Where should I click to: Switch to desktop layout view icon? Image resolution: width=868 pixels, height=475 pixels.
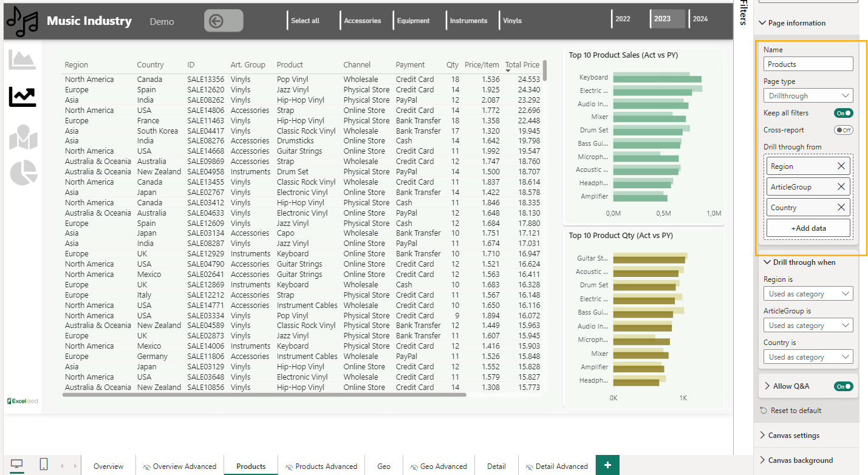17,465
